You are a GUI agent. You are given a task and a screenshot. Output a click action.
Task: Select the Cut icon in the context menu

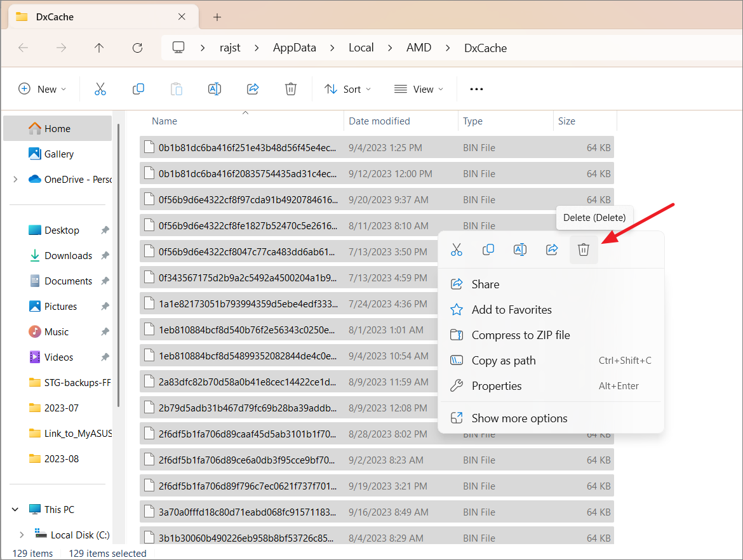click(x=456, y=249)
